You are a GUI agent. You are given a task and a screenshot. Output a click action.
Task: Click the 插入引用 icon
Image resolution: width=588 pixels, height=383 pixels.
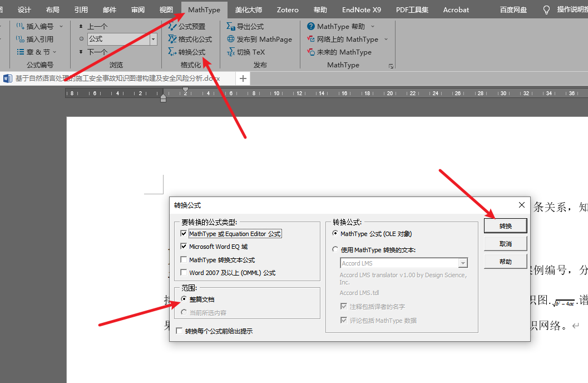(20, 39)
